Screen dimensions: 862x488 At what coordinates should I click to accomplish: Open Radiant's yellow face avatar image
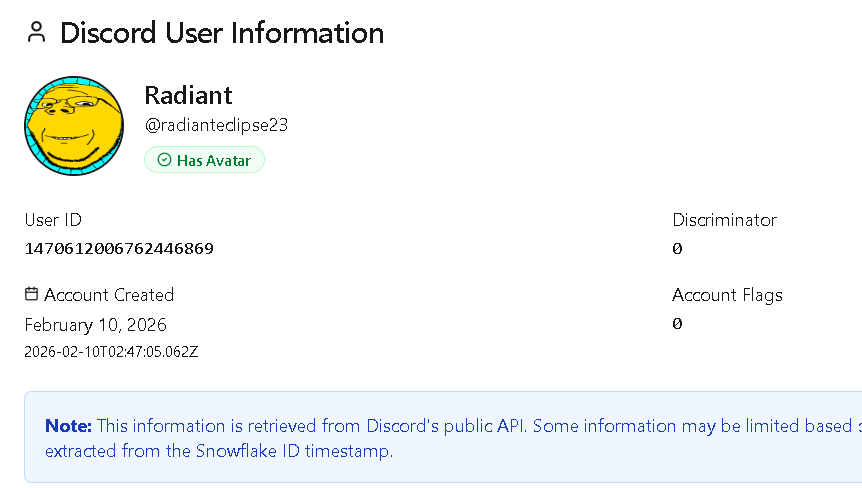click(73, 125)
